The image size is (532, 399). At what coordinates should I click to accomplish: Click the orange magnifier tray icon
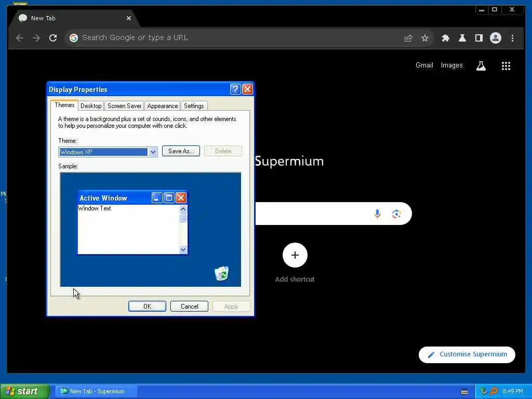tap(494, 391)
